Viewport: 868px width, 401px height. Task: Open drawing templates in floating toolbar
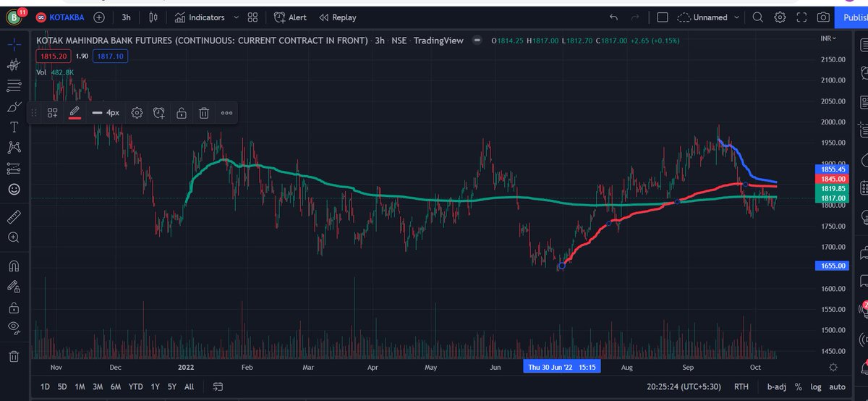[53, 113]
